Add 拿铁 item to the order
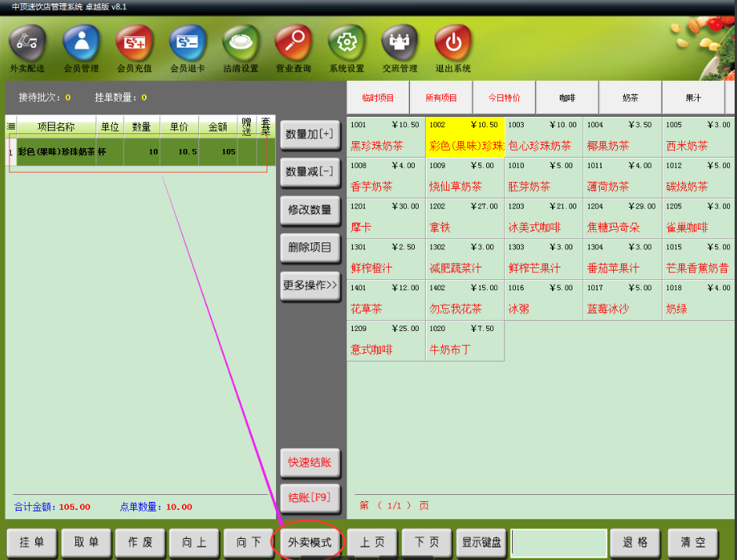Viewport: 737px width, 560px height. point(464,219)
